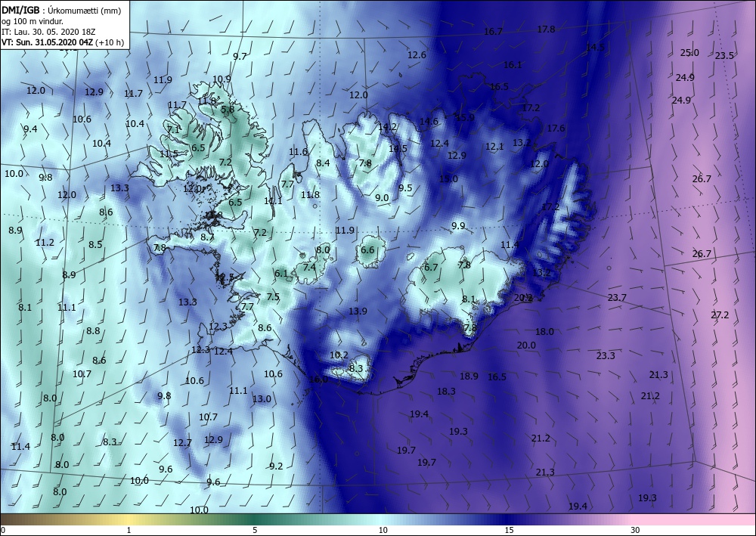Click the color scale label "15"

click(509, 530)
